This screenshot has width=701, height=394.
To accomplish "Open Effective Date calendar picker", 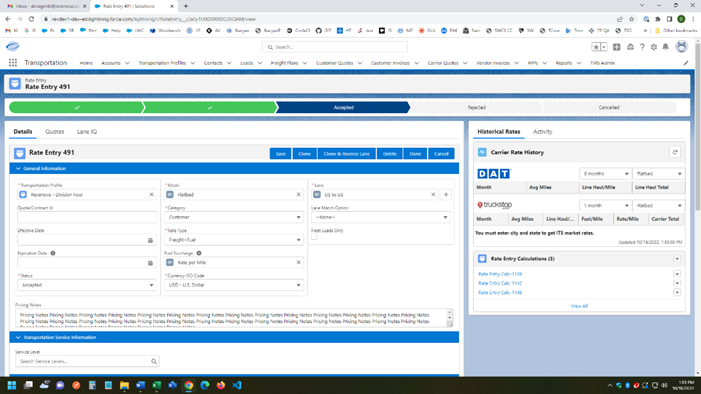I will 150,240.
